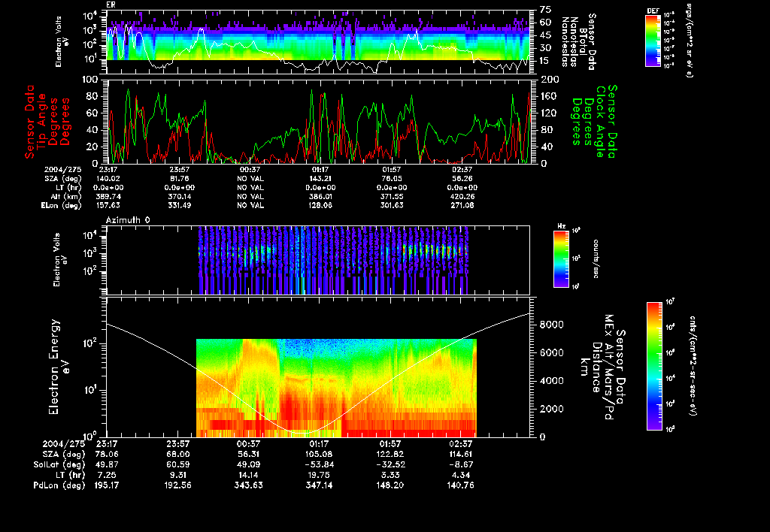
Task: Click the 'Distance' axis label
Action: (596, 367)
